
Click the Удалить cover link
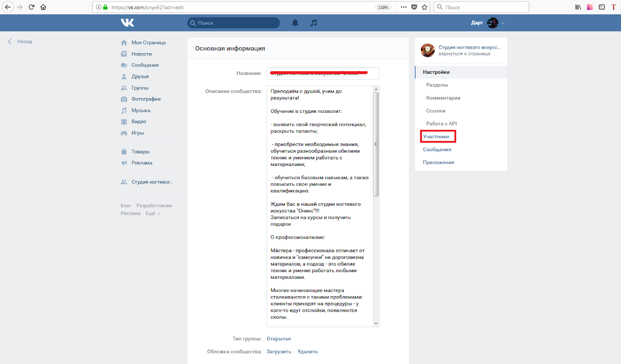point(307,352)
